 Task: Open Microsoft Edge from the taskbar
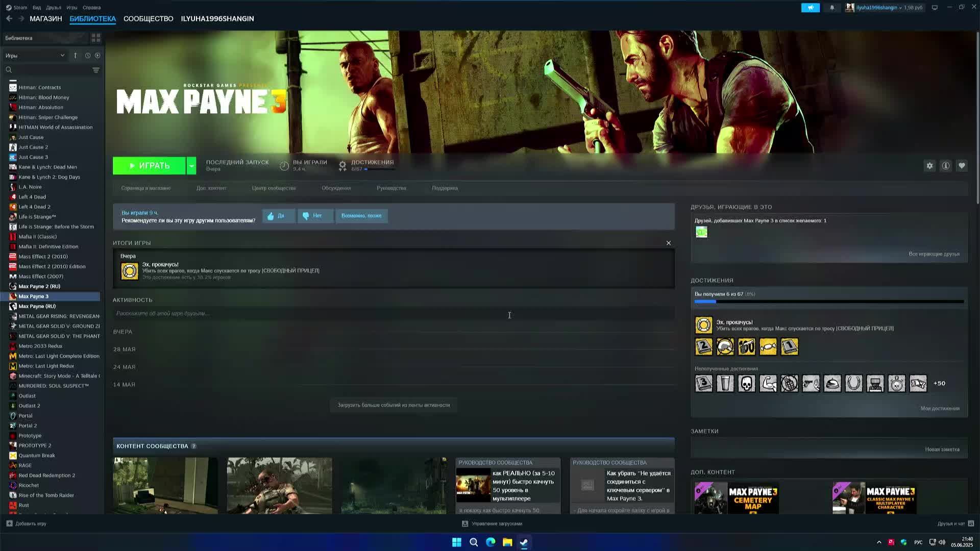point(491,542)
